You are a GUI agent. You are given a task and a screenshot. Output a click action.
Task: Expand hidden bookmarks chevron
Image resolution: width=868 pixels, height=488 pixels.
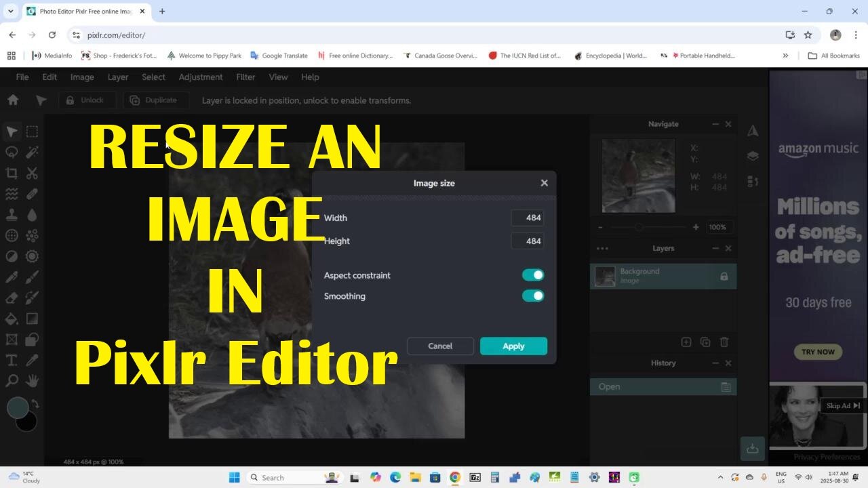coord(785,56)
